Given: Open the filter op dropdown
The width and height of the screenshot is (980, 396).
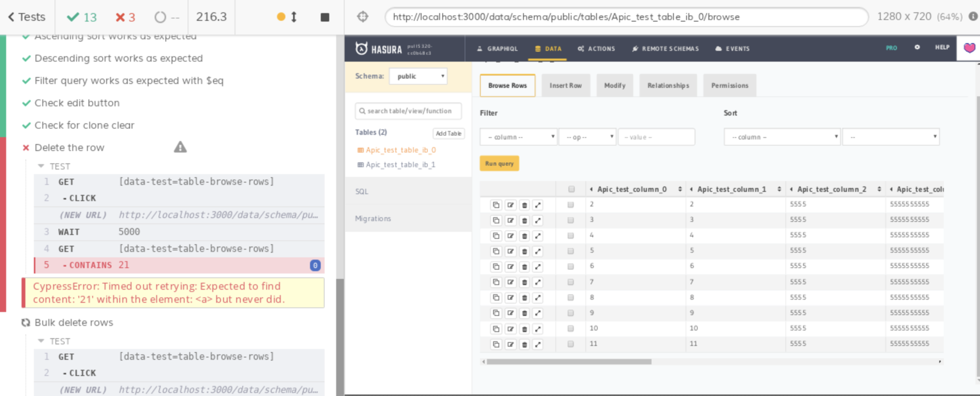Looking at the screenshot, I should pyautogui.click(x=587, y=137).
